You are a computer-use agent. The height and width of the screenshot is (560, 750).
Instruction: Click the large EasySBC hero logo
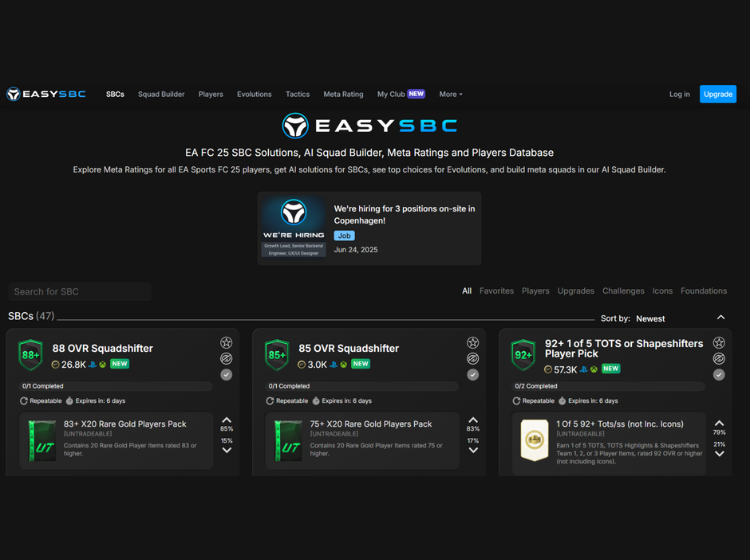[369, 126]
